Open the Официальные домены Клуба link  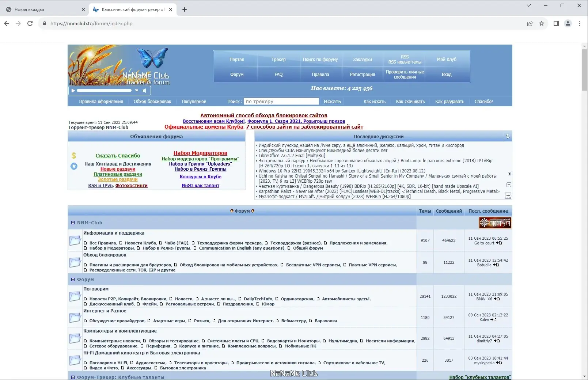coord(204,127)
